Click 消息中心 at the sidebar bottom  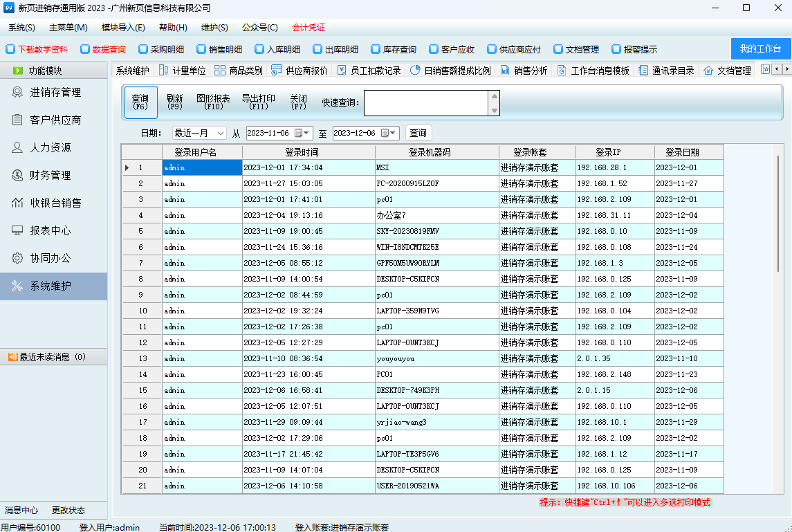coord(21,511)
